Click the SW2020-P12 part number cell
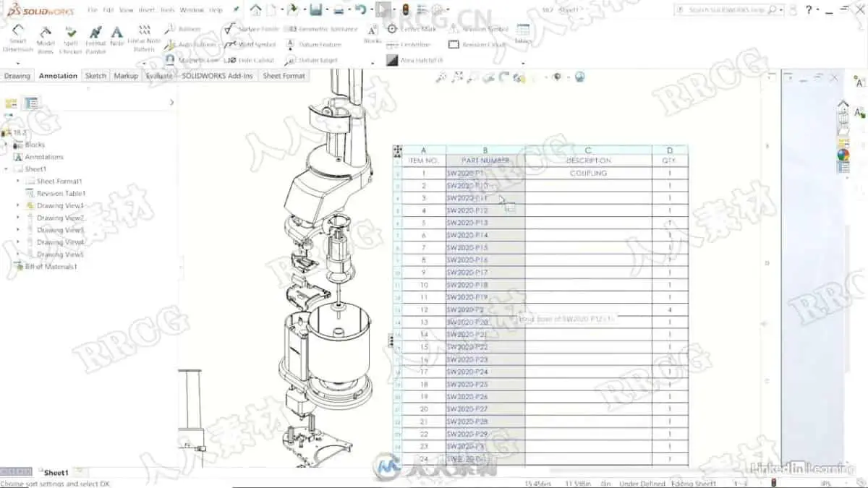The height and width of the screenshot is (488, 868). click(x=485, y=210)
